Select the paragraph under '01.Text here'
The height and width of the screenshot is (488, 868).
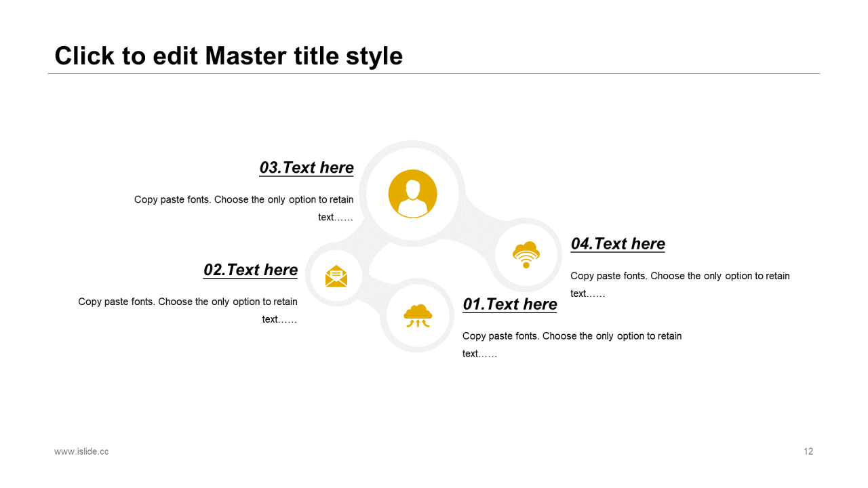tap(572, 344)
